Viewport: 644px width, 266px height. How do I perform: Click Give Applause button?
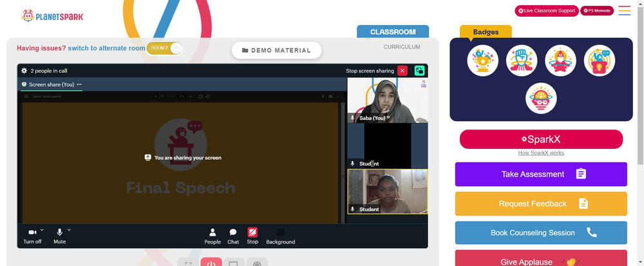click(x=541, y=259)
